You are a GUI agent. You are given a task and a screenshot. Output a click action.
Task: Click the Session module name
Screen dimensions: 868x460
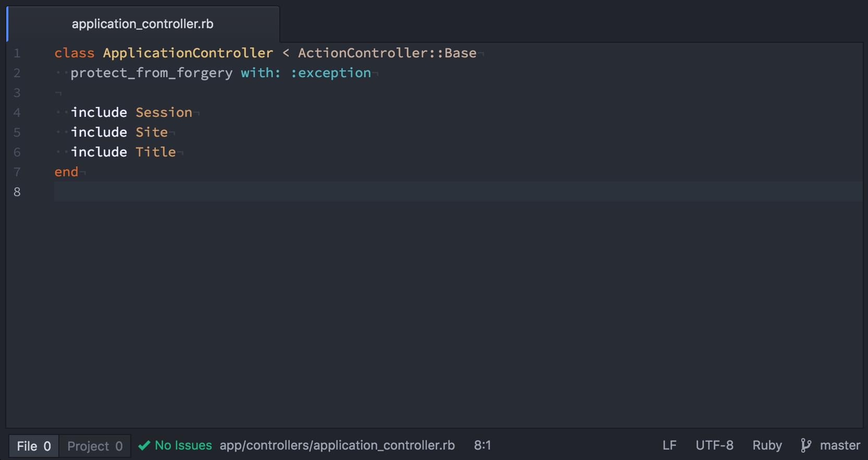(164, 113)
